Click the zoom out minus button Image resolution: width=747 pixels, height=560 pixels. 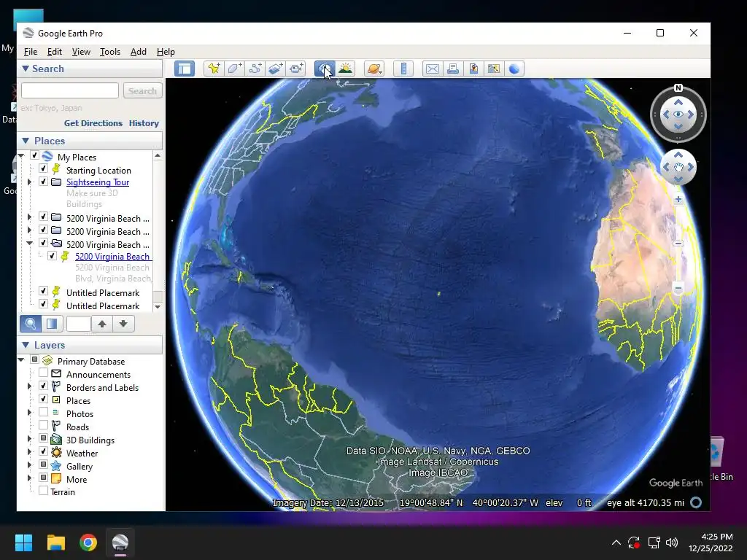678,288
